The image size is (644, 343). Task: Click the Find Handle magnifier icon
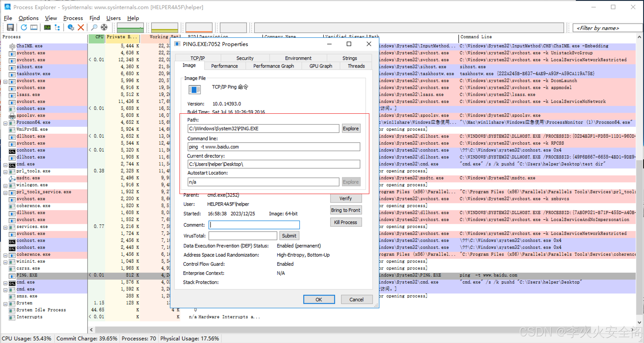tap(94, 27)
